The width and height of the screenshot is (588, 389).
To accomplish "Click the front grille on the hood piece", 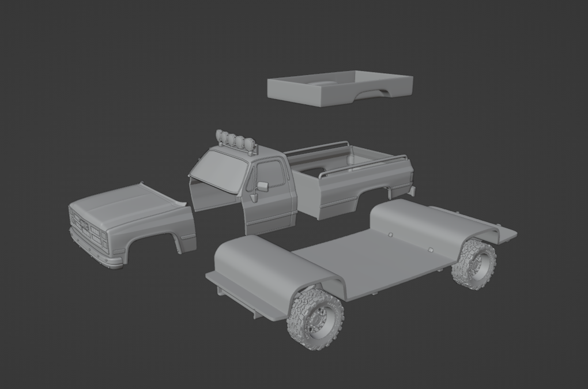I will 88,229.
